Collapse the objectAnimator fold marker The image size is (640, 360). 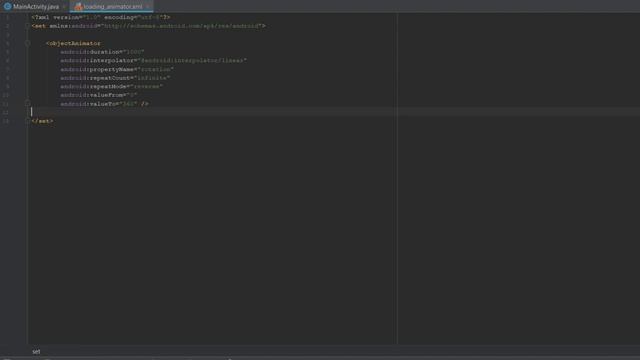(x=28, y=43)
